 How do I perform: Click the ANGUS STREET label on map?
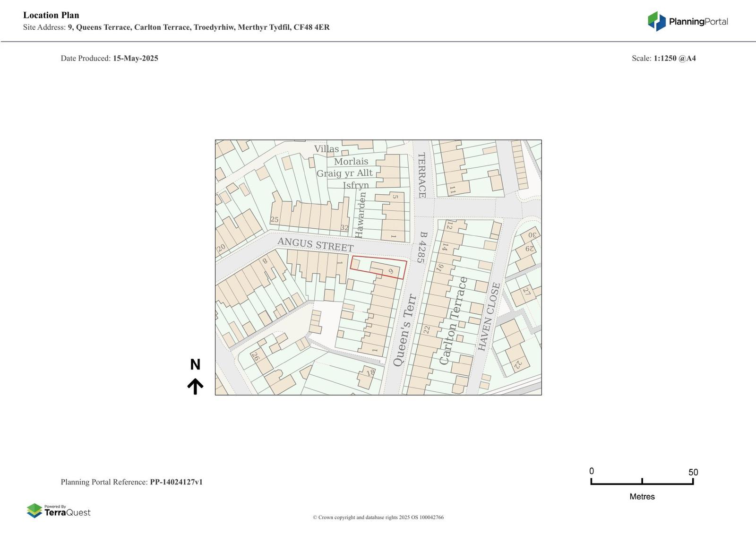click(315, 245)
